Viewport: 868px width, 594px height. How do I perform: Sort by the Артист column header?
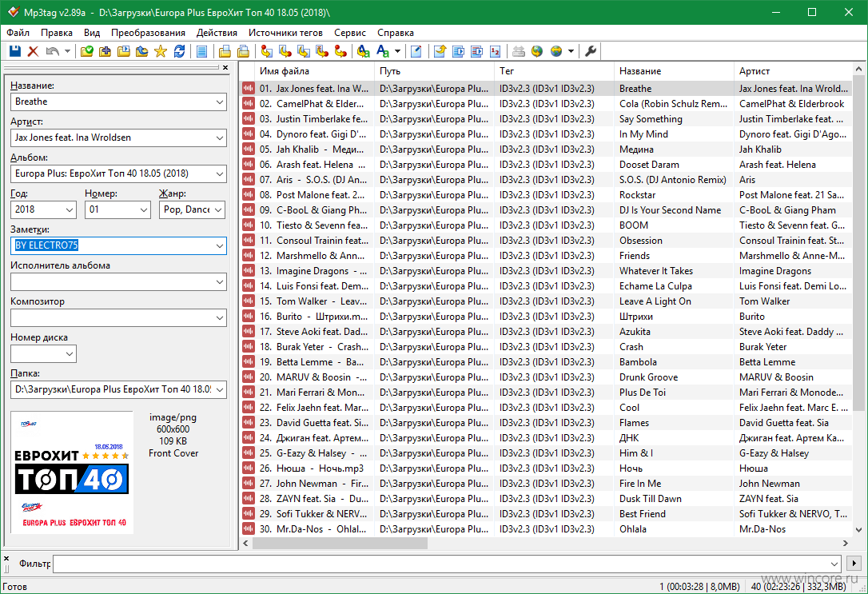click(793, 71)
